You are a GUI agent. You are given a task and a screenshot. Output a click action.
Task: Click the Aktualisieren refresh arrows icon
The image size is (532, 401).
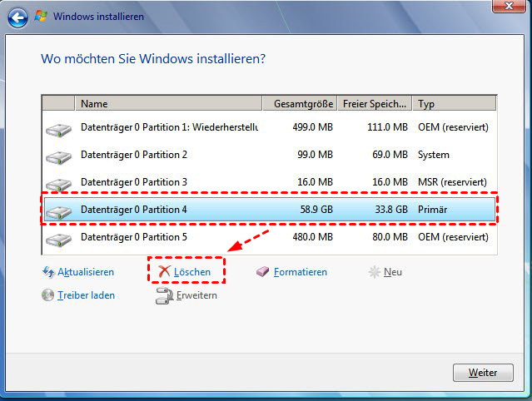click(x=48, y=272)
